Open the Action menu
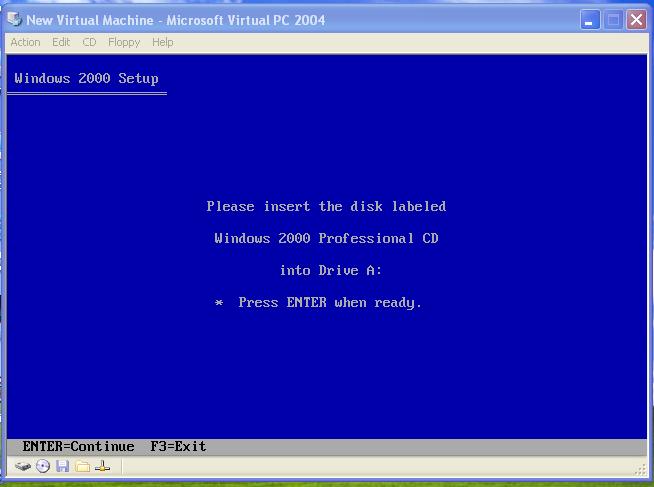Screen dimensions: 654x487 click(x=25, y=42)
